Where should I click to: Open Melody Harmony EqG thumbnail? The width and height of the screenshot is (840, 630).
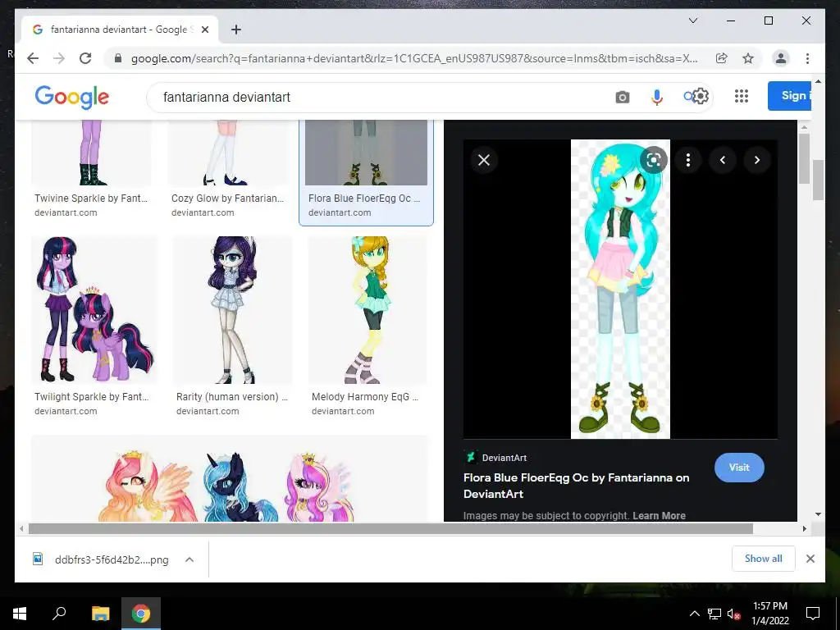pyautogui.click(x=368, y=309)
